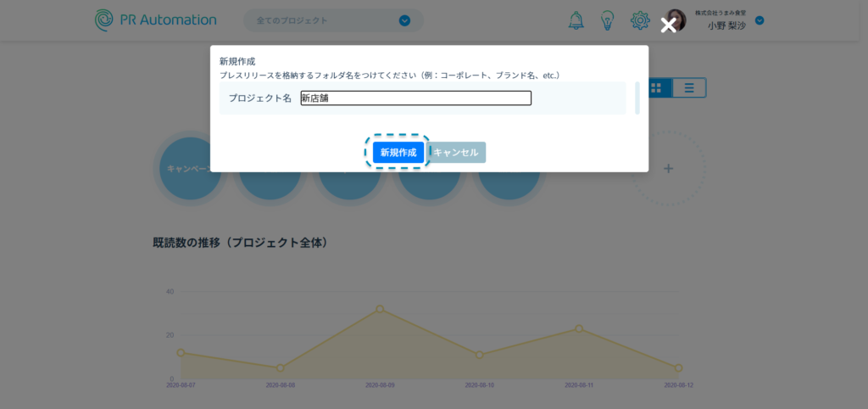Expand the 全てのプロジェクト dropdown
Image resolution: width=868 pixels, height=409 pixels.
pyautogui.click(x=404, y=20)
